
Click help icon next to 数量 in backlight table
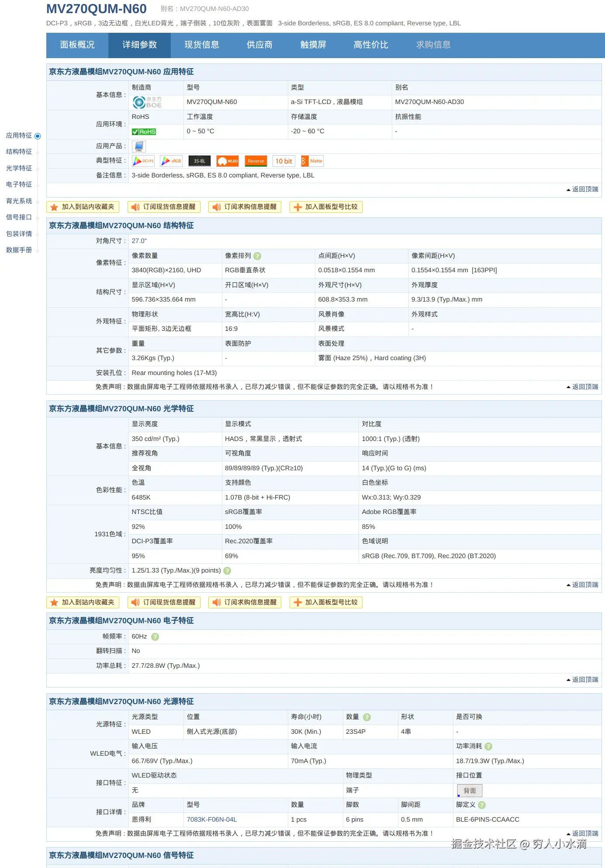click(x=367, y=717)
